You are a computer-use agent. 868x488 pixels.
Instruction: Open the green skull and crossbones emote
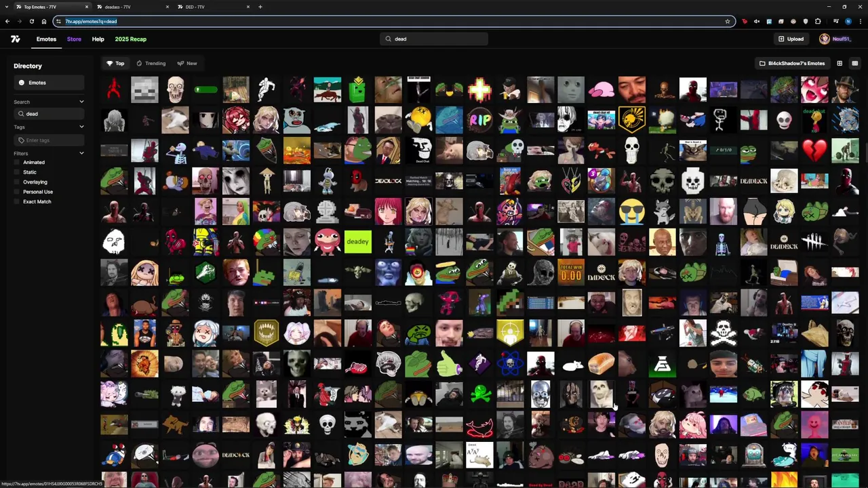pyautogui.click(x=479, y=394)
